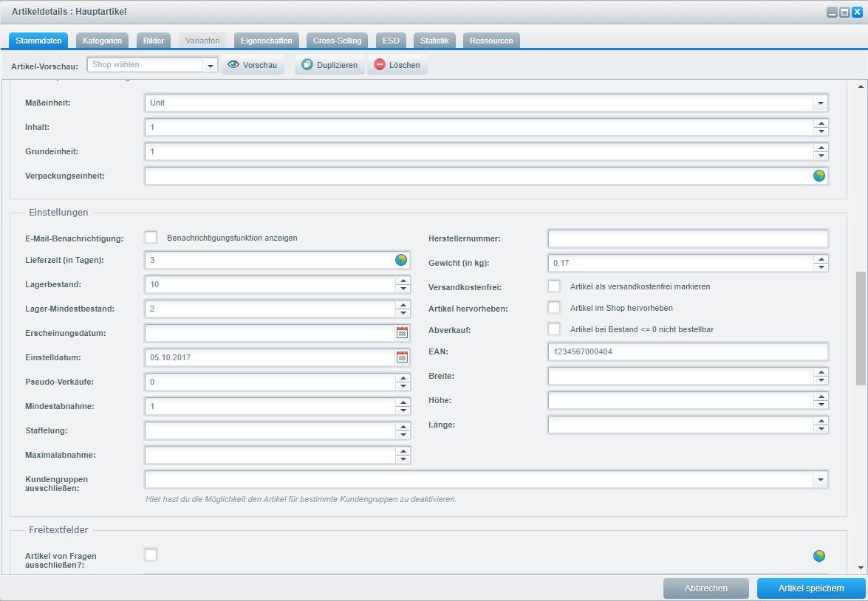Click globe icon in Lieferzeit field
The height and width of the screenshot is (601, 868).
point(401,260)
